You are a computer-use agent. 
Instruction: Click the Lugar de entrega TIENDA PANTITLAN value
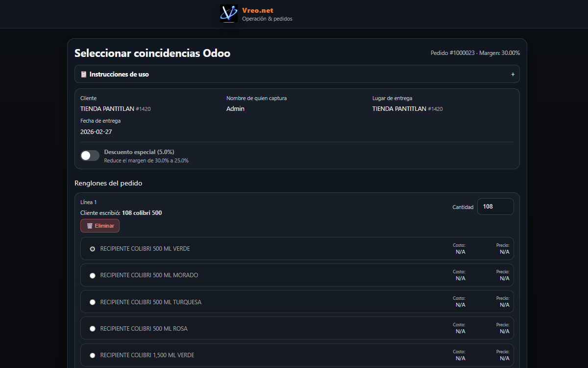(x=399, y=109)
